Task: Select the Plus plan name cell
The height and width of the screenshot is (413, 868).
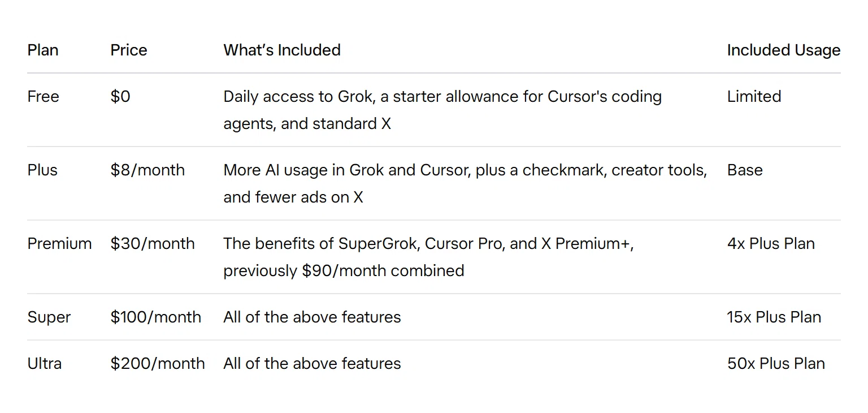Action: pos(42,170)
